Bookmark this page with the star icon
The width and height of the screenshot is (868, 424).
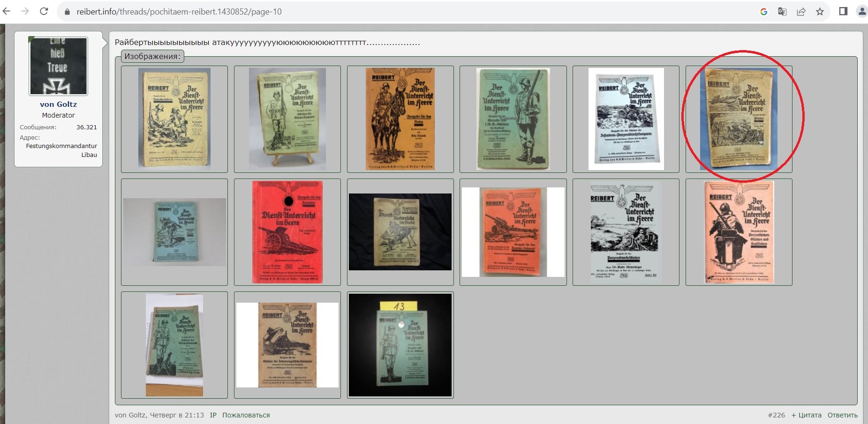[x=820, y=12]
